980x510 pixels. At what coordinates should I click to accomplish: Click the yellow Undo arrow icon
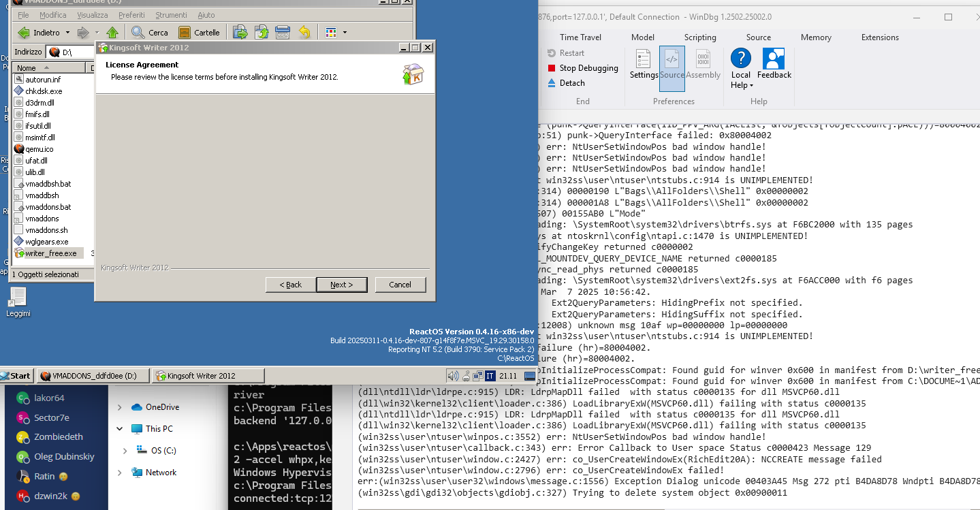coord(304,32)
